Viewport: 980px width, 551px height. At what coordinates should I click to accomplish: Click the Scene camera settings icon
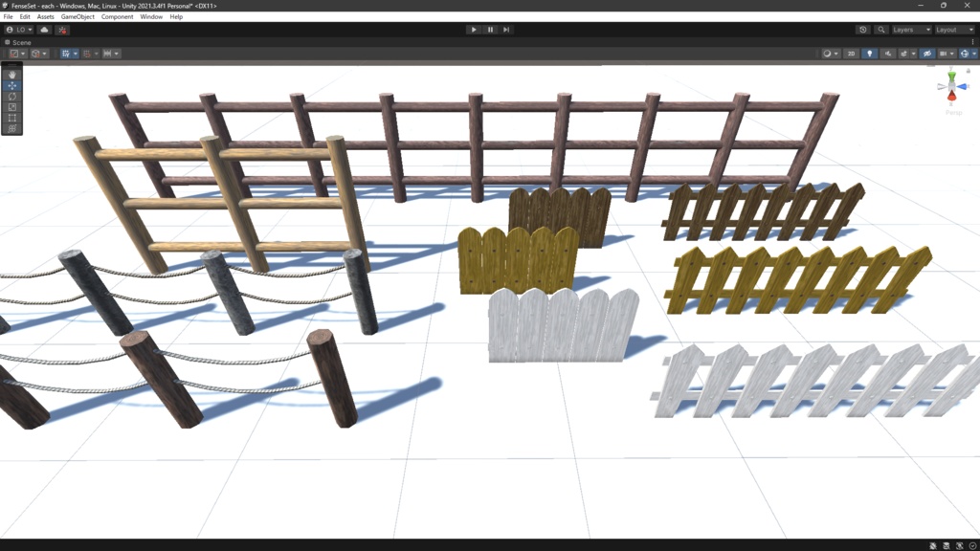[x=943, y=54]
